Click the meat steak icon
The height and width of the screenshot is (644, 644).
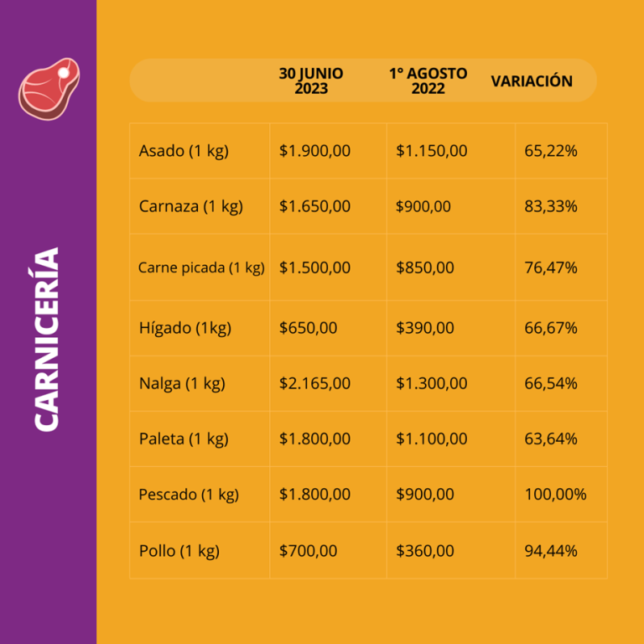(x=49, y=89)
